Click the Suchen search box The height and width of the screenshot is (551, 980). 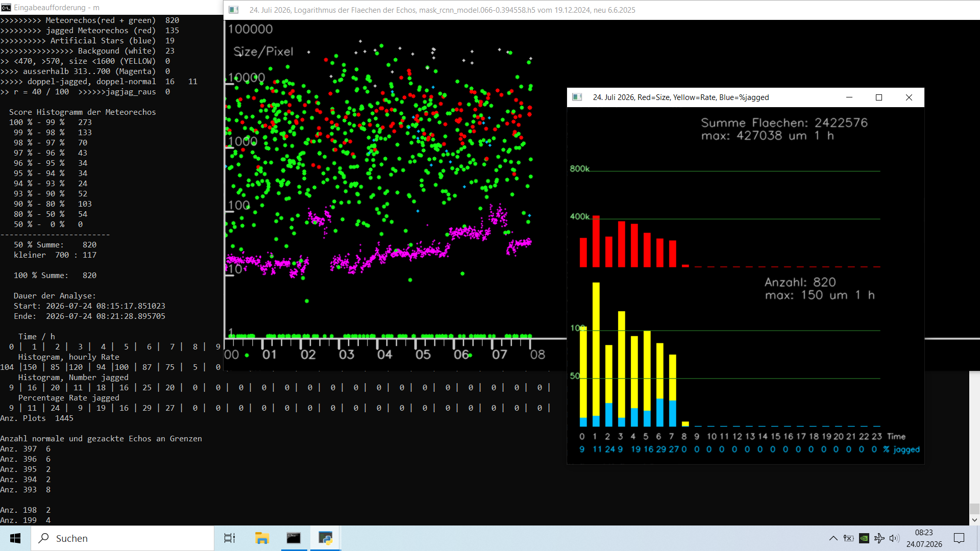[x=122, y=538]
